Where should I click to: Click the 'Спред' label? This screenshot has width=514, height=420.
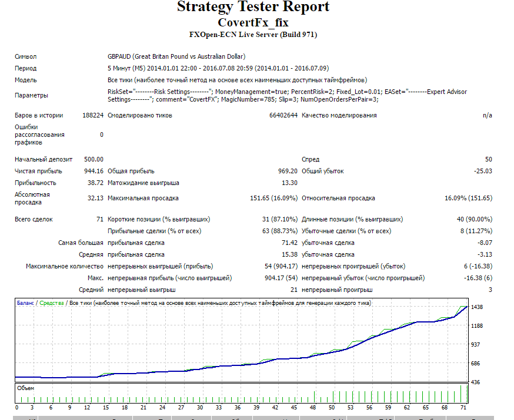[x=311, y=159]
